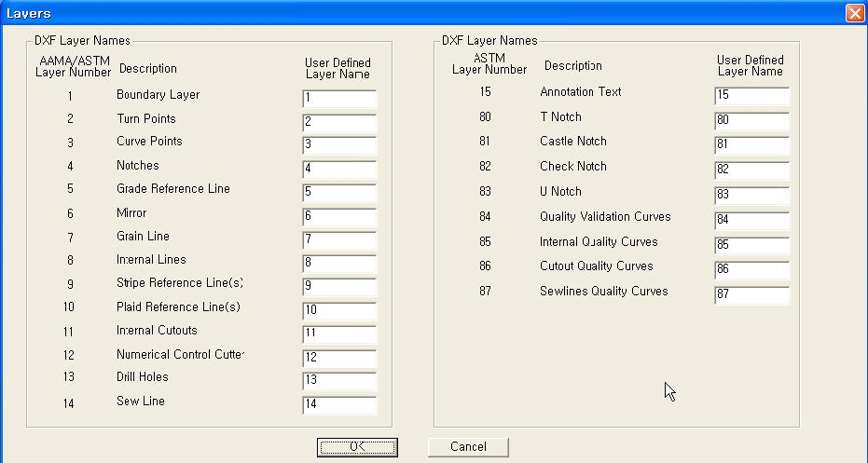Click the 'Notches' description text

tap(138, 166)
